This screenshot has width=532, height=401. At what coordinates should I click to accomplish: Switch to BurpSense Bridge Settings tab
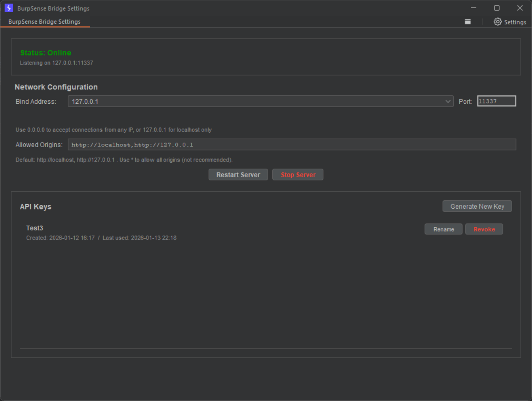point(44,22)
